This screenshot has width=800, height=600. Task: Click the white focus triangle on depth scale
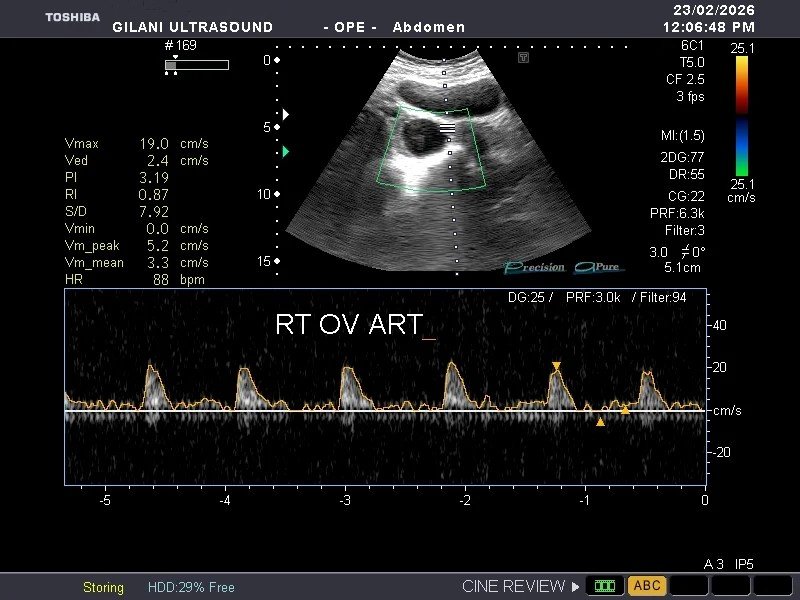coord(286,114)
